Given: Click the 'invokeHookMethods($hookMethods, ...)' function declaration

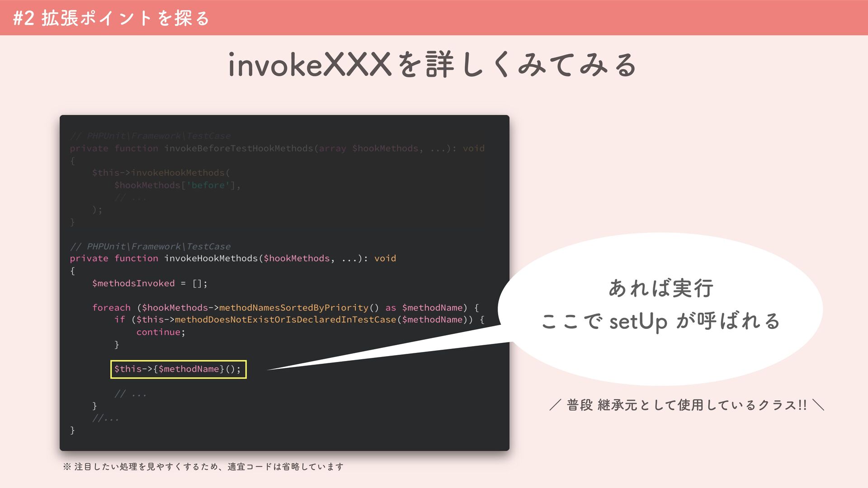Looking at the screenshot, I should [x=233, y=258].
